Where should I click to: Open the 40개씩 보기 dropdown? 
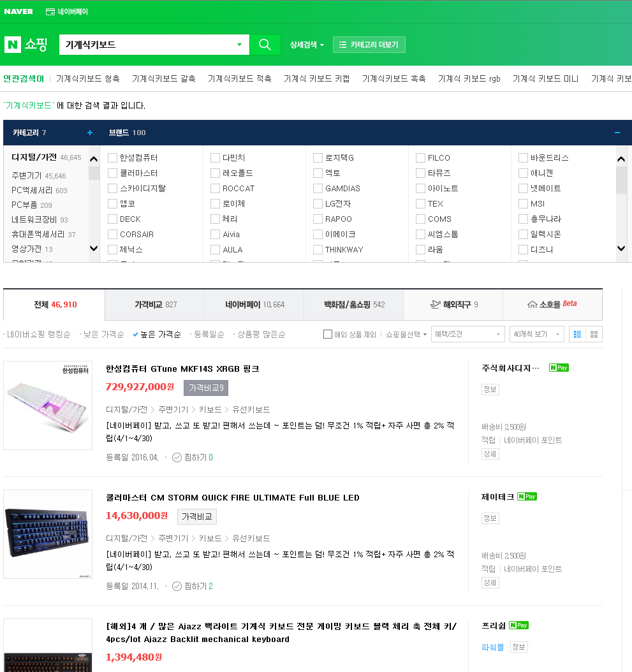pos(536,334)
